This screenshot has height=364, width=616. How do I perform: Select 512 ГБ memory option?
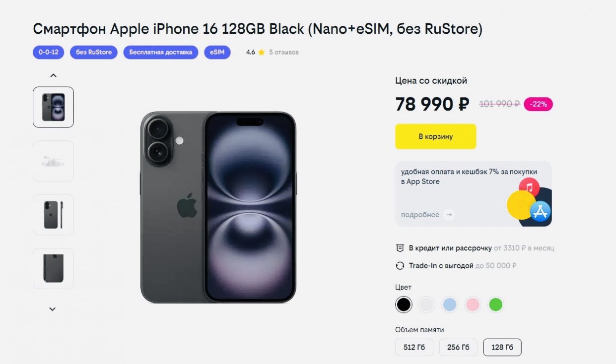coord(414,347)
